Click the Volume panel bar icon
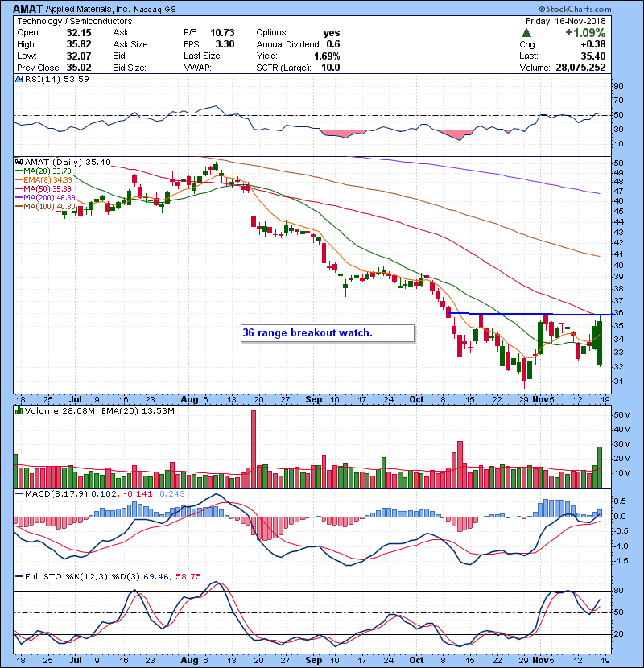 [x=19, y=410]
